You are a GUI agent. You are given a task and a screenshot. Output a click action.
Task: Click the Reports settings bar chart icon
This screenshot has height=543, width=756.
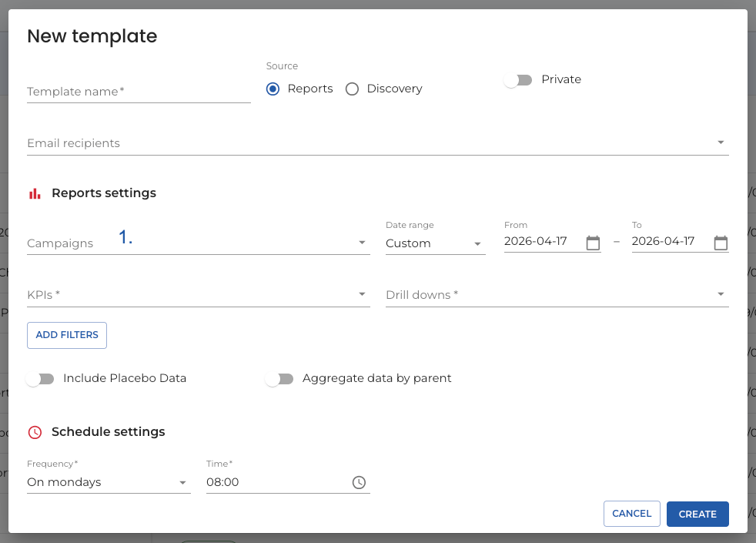pos(35,193)
